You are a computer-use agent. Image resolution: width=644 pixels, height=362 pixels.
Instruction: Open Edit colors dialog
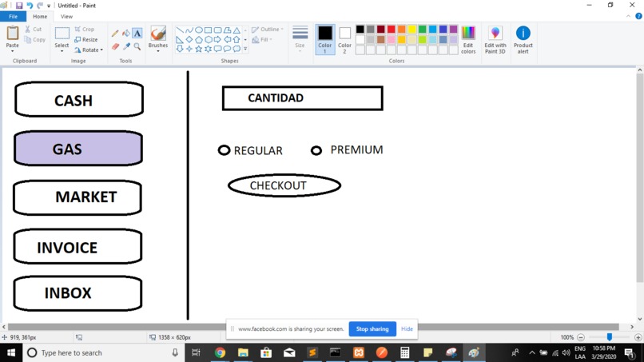coord(468,40)
